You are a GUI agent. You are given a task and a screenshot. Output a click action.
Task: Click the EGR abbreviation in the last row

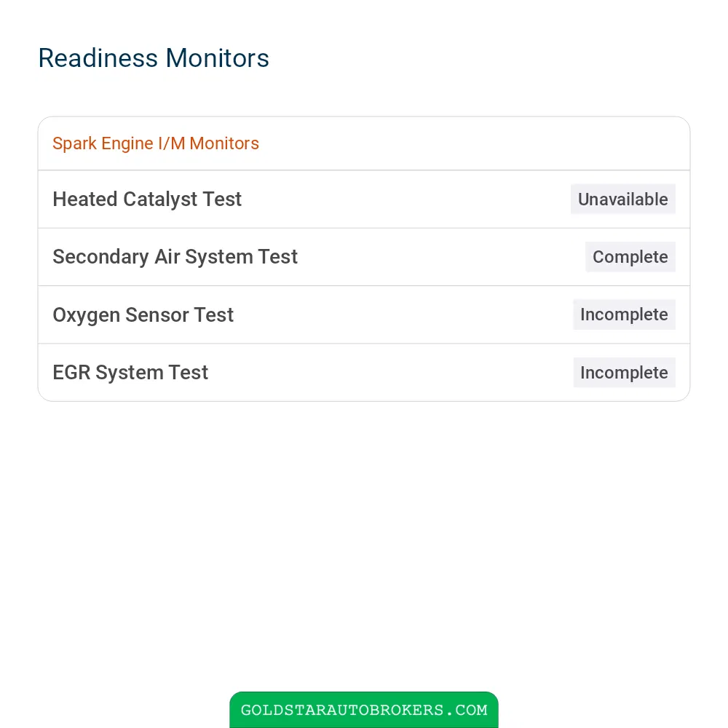(x=71, y=373)
